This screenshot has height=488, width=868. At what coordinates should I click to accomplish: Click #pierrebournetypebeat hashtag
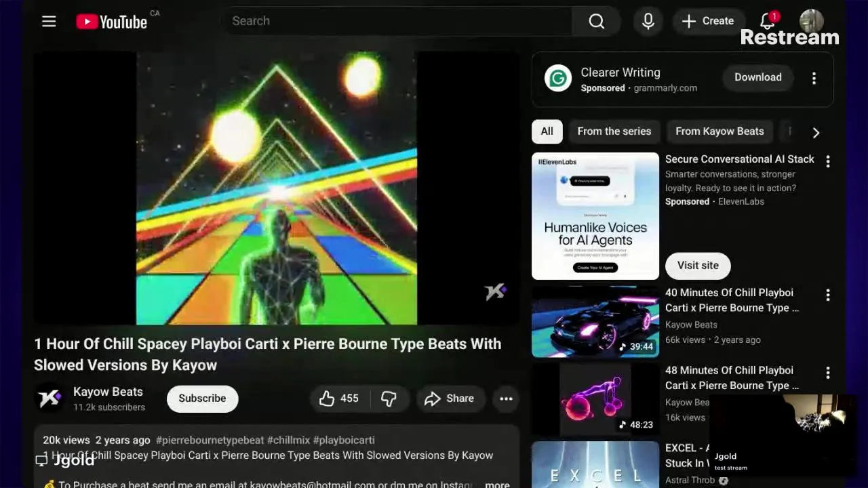(x=210, y=440)
